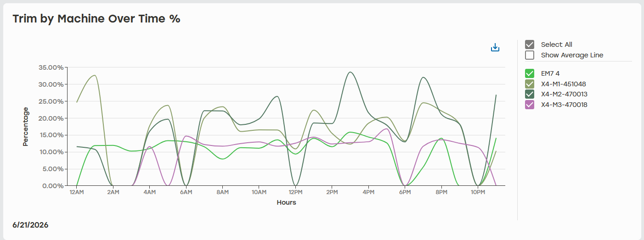Toggle the X4-M3-470018 series checkbox

click(x=530, y=105)
